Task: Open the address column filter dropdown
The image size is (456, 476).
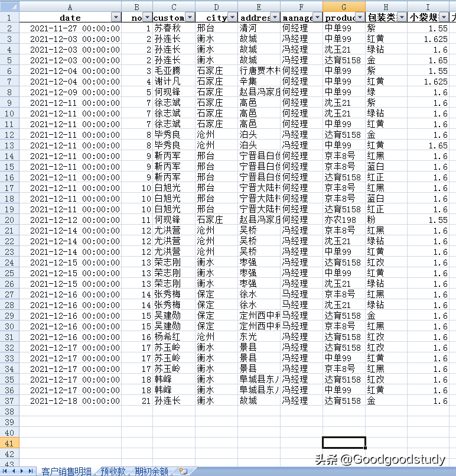Action: pos(275,17)
